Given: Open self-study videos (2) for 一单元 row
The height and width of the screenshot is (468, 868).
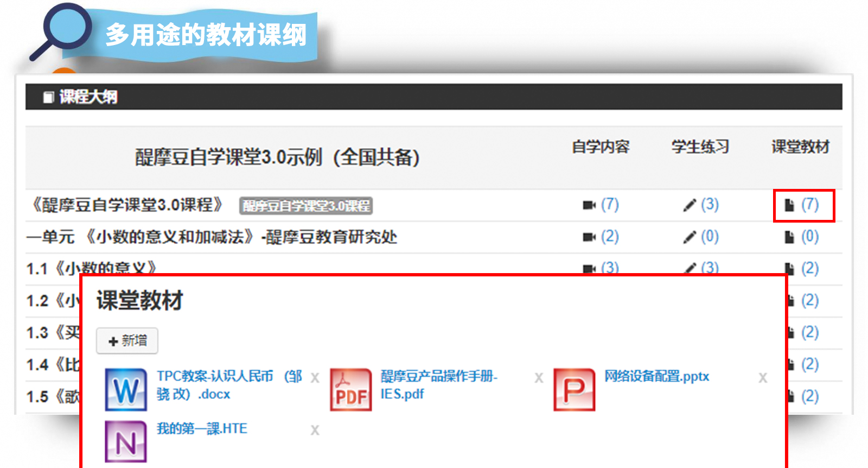Looking at the screenshot, I should coord(601,237).
